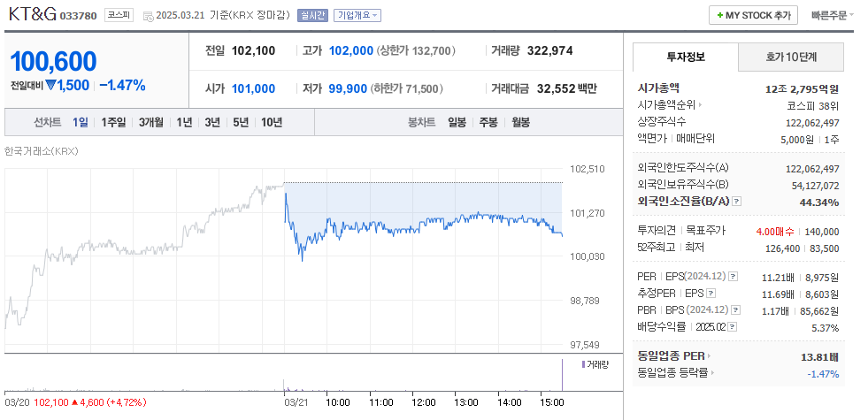Select the 3개월 line chart period
Screen dimensions: 868x420
pos(151,122)
